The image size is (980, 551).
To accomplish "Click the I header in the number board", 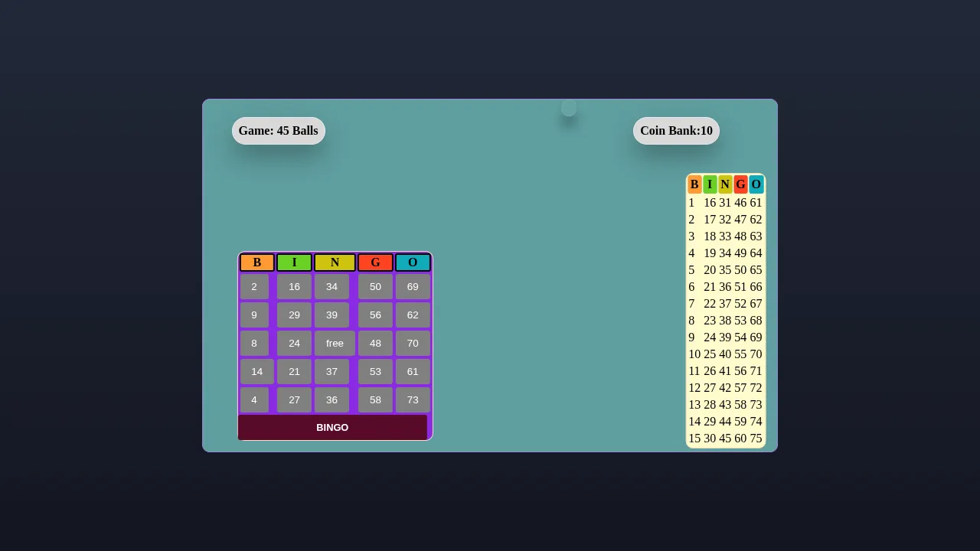I will [x=710, y=184].
